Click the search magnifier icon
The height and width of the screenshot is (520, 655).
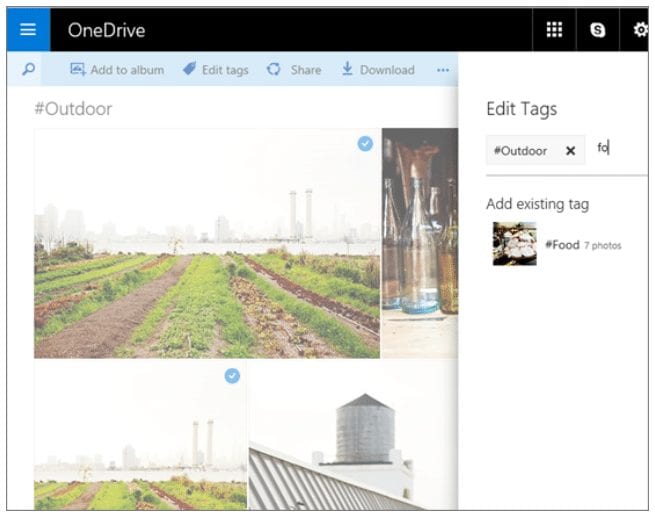click(x=28, y=70)
